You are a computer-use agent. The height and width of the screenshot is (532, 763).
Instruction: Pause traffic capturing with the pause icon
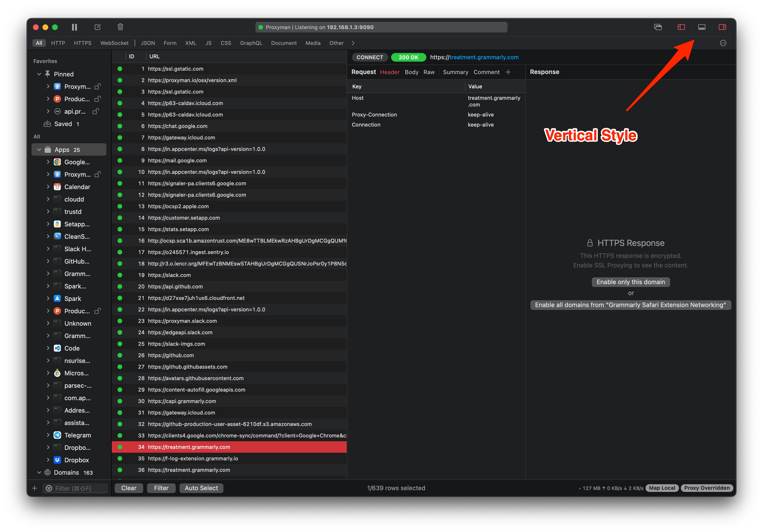pos(74,27)
